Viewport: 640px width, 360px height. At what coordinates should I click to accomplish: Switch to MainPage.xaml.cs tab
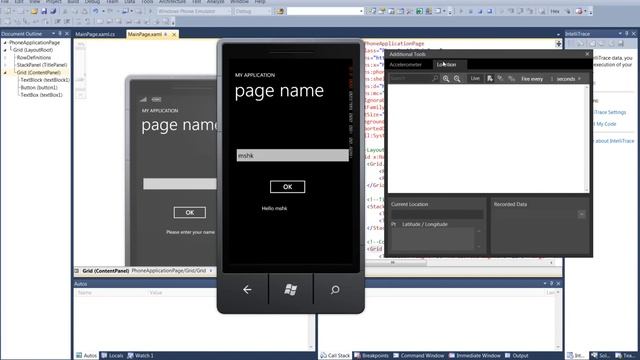pos(95,34)
